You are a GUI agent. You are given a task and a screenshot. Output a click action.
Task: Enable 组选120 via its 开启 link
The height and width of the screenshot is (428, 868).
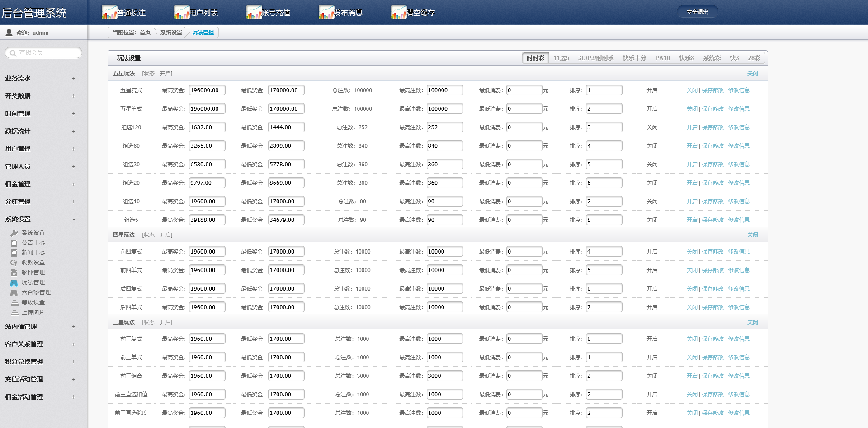point(692,127)
